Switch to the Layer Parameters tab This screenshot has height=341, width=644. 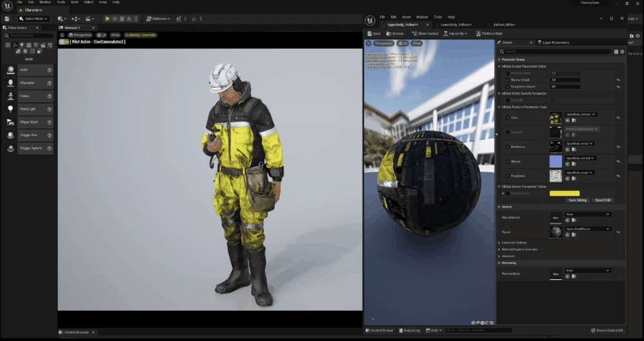pos(556,42)
